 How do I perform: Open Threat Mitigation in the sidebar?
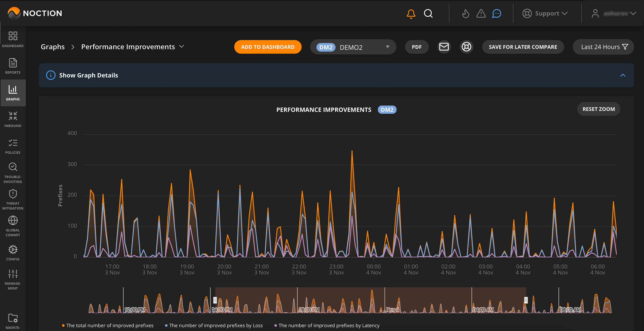(x=13, y=199)
